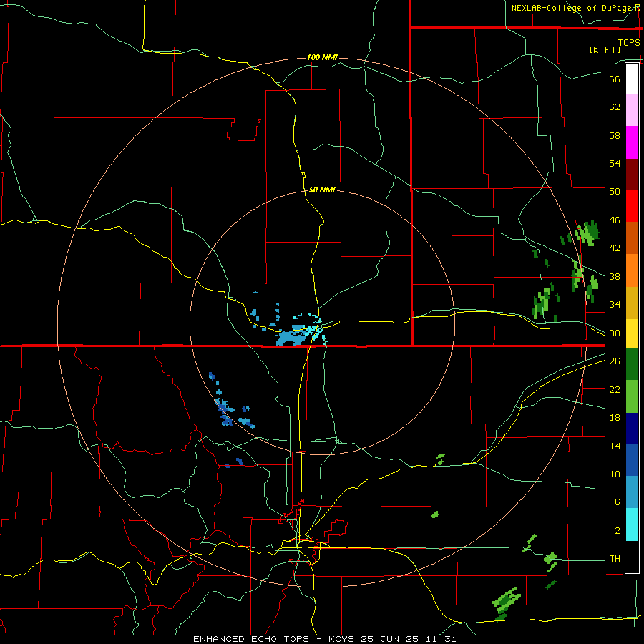Click the '2' legend value
Viewport: 644px width, 644px height.
[x=618, y=531]
